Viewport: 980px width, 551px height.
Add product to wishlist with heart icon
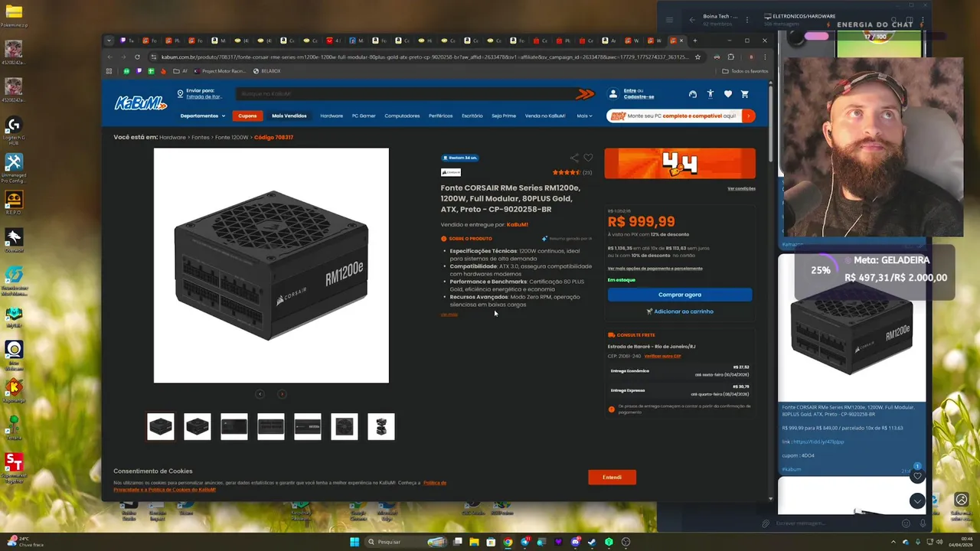[588, 158]
